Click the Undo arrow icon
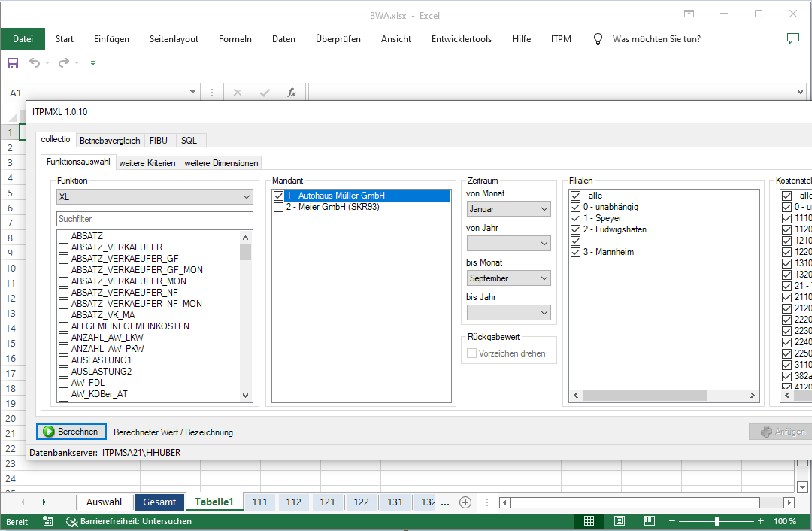 click(x=35, y=63)
